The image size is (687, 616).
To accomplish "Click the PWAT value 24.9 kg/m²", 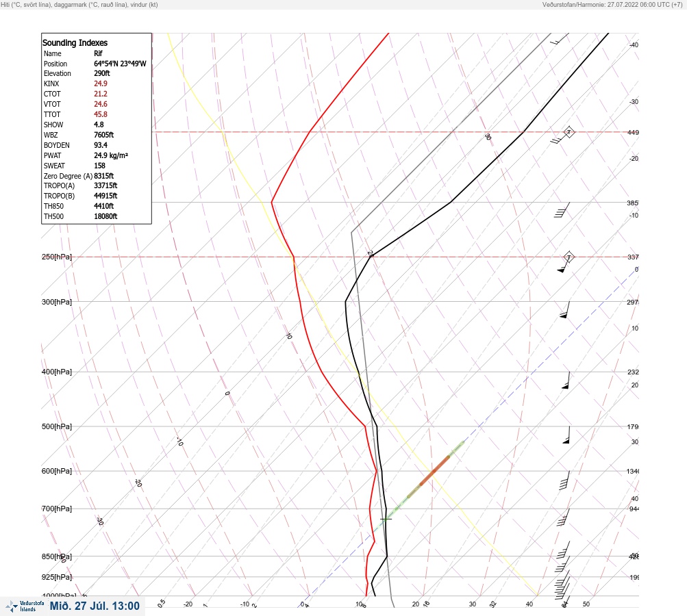I will (x=111, y=155).
